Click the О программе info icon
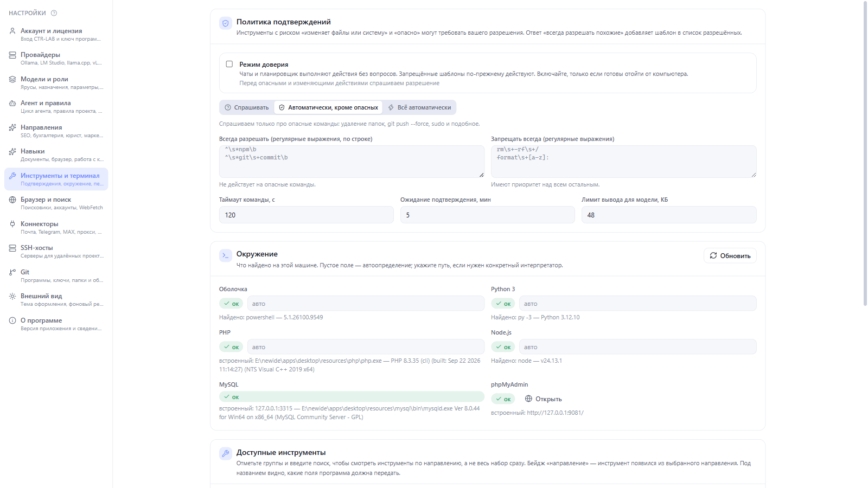Screen dimensions: 868x488 12,320
